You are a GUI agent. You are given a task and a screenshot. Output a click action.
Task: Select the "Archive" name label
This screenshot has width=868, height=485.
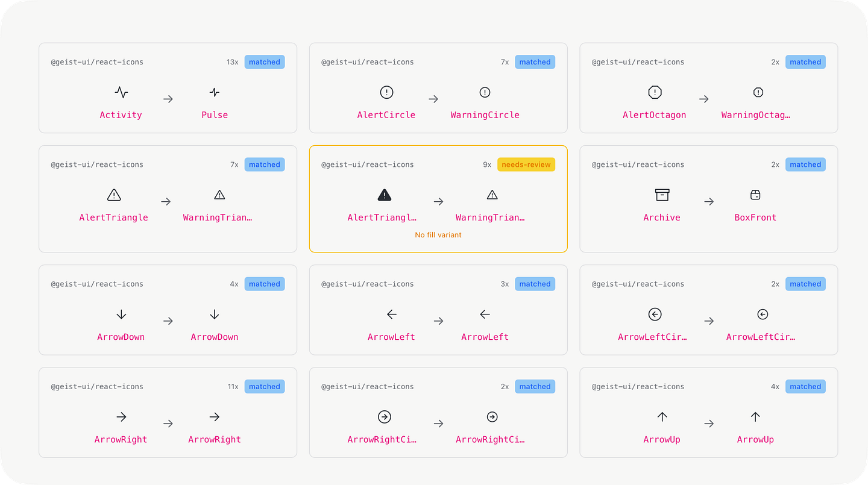662,217
